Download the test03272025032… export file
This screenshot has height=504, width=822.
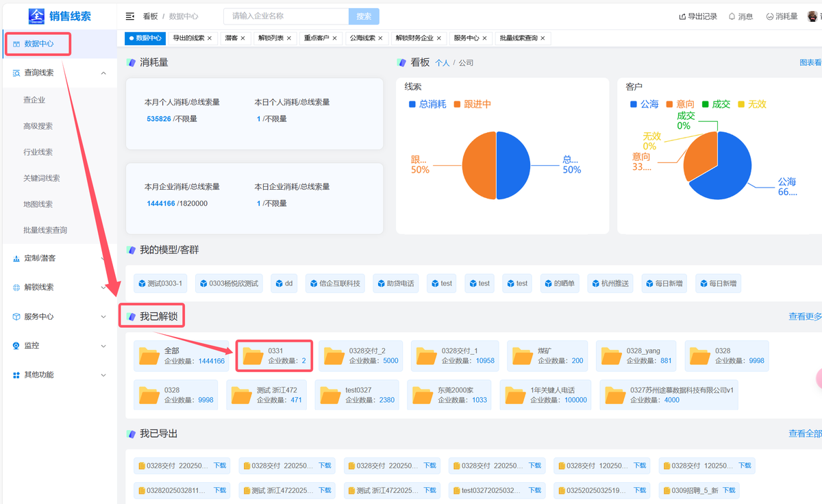(534, 490)
